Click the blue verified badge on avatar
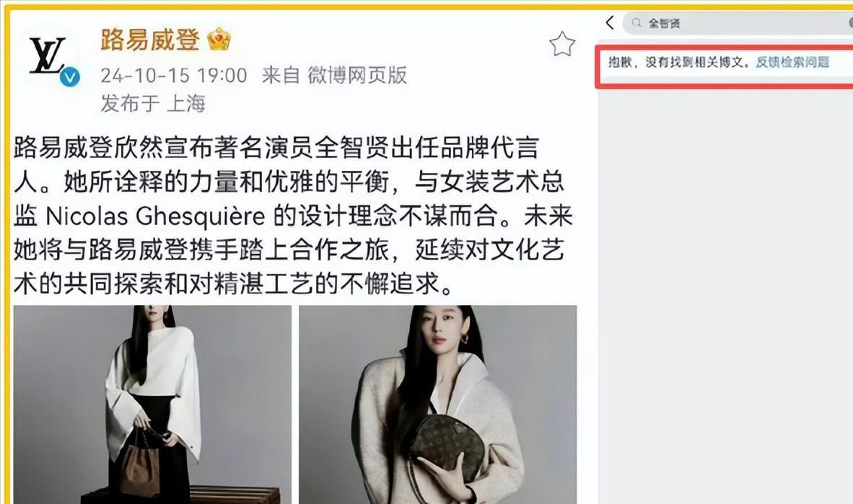 coord(69,76)
